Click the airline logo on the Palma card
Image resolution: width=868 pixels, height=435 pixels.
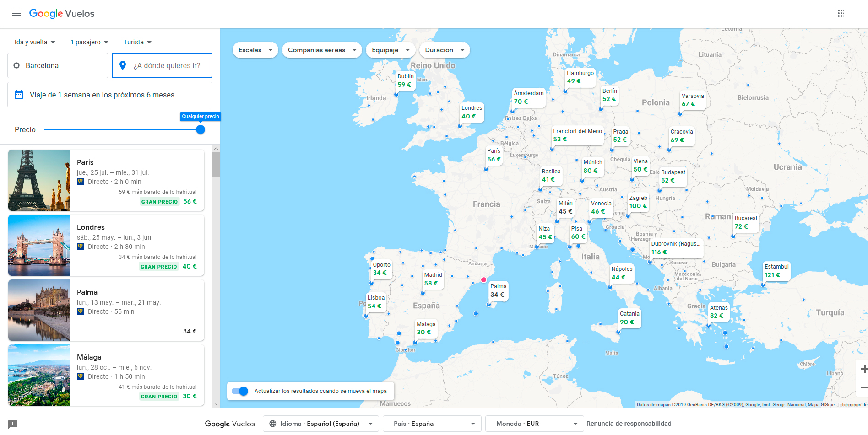pos(81,311)
